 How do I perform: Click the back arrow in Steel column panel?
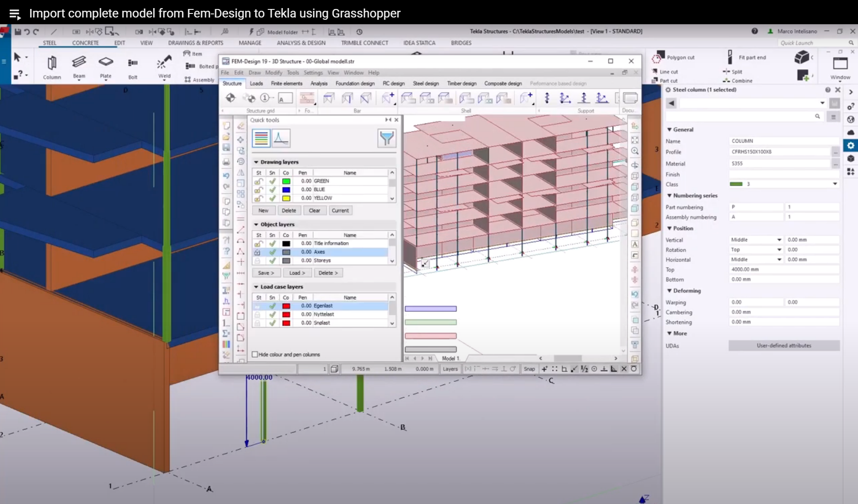pyautogui.click(x=671, y=103)
